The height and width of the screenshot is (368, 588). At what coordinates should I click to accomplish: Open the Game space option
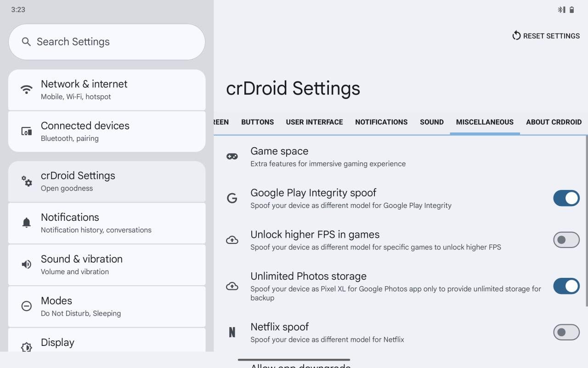point(401,157)
